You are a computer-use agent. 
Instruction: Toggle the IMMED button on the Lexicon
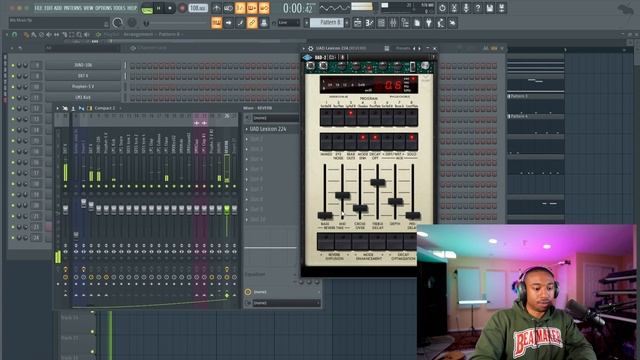[x=326, y=142]
